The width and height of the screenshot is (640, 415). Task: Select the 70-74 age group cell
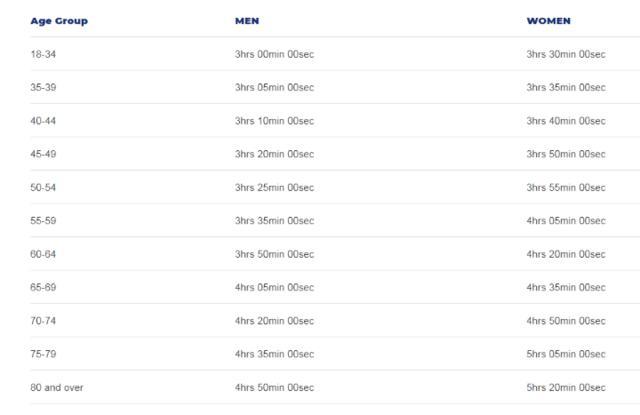click(x=43, y=320)
